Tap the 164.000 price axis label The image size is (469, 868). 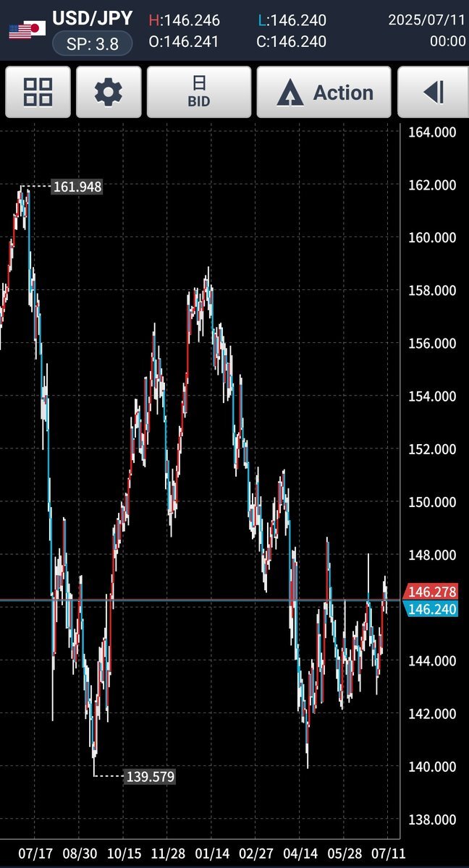432,132
